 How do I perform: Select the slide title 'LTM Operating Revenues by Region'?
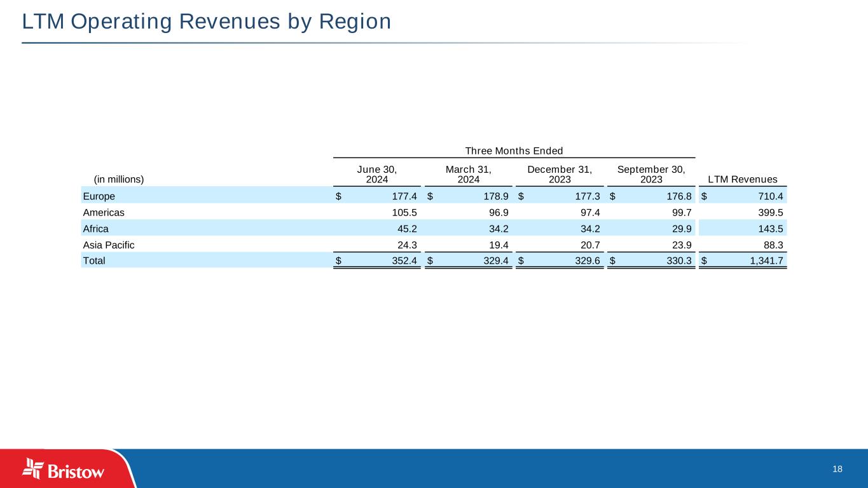[x=207, y=22]
